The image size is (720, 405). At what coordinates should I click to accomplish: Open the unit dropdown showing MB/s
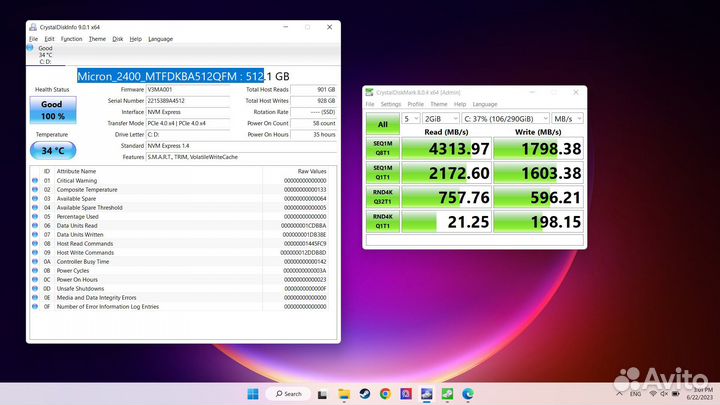point(567,118)
